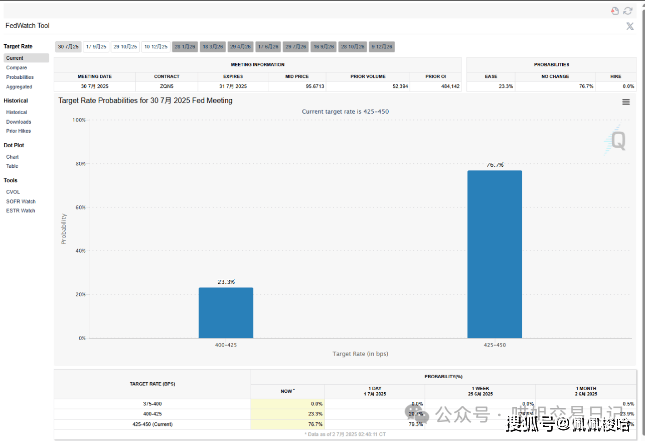This screenshot has width=645, height=441.
Task: Open the CVOL tool link
Action: point(13,192)
